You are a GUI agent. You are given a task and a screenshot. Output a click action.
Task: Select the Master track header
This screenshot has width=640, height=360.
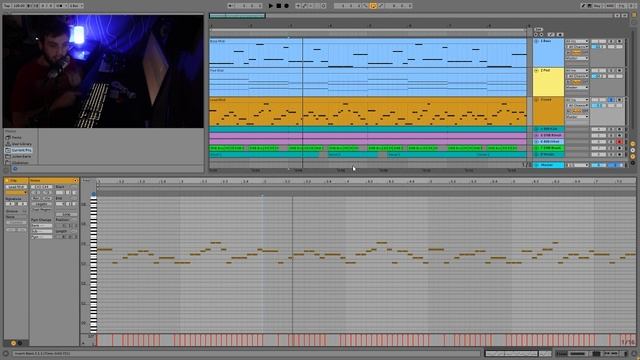[x=549, y=165]
